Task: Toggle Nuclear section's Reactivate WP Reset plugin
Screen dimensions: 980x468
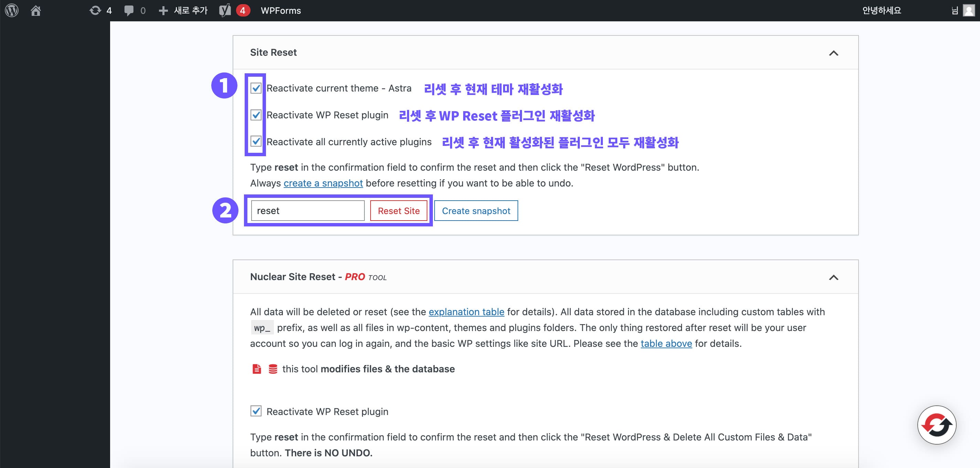Action: (256, 411)
